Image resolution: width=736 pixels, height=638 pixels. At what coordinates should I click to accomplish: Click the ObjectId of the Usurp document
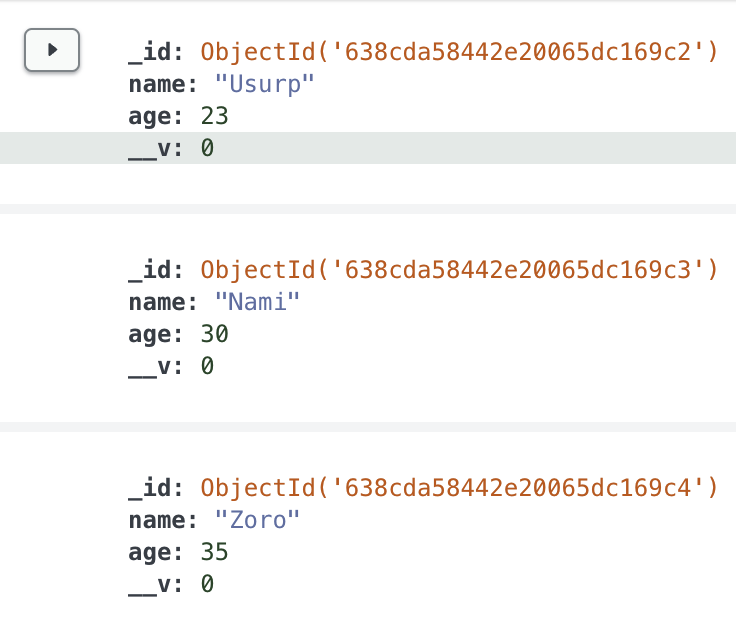[459, 52]
